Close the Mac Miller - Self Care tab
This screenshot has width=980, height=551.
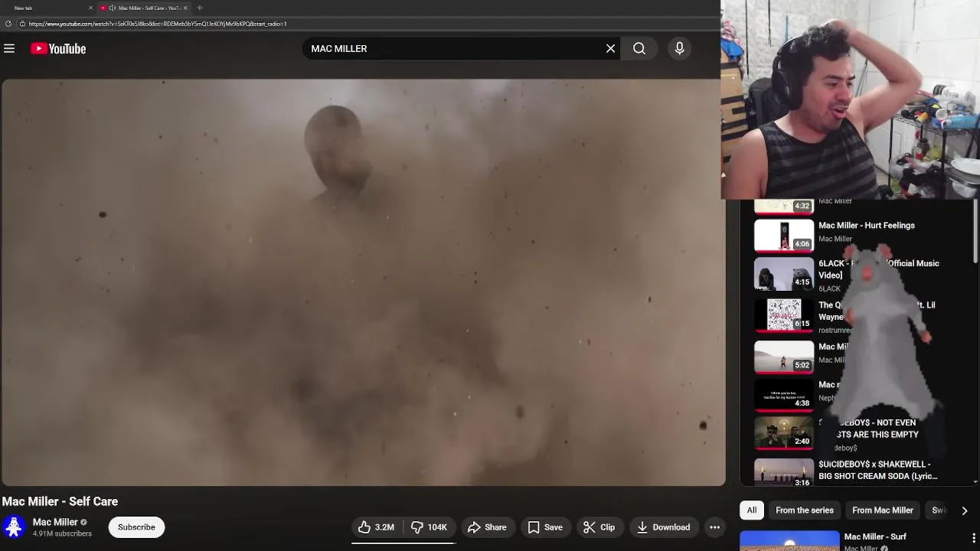pyautogui.click(x=185, y=8)
